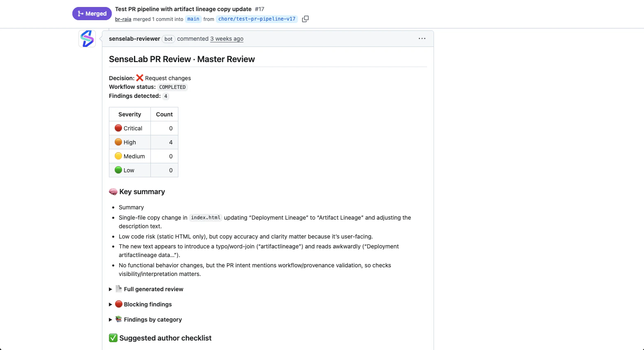Click the 'Request changes' decision text

pyautogui.click(x=168, y=78)
